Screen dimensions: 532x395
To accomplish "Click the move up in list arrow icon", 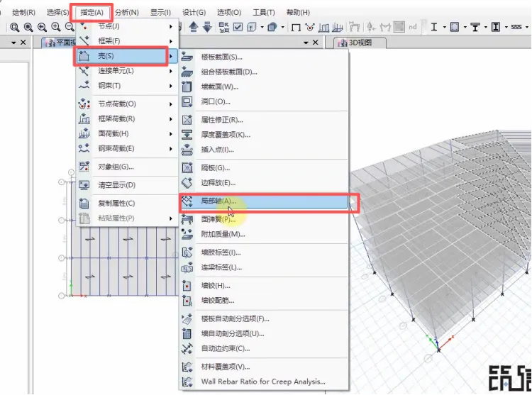I will pos(194,27).
